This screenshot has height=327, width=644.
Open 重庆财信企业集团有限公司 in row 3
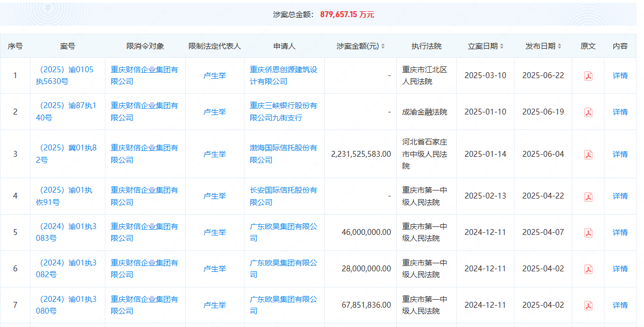(144, 154)
